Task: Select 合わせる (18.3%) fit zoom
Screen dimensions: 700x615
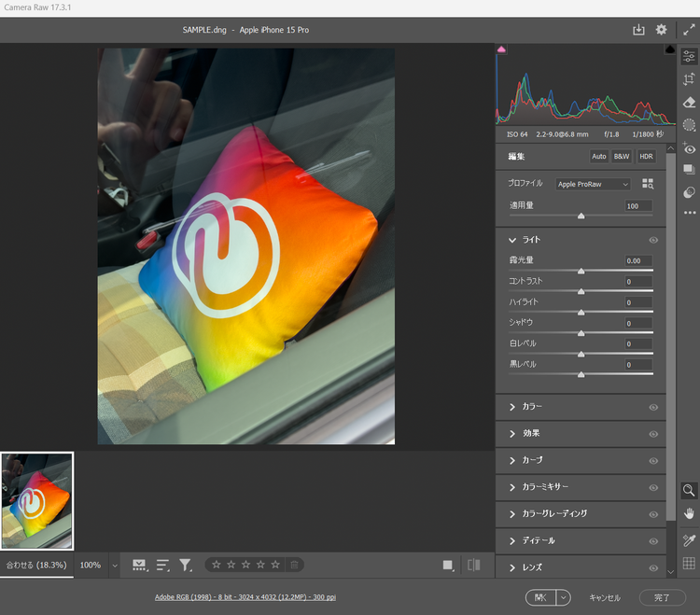Action: (36, 565)
